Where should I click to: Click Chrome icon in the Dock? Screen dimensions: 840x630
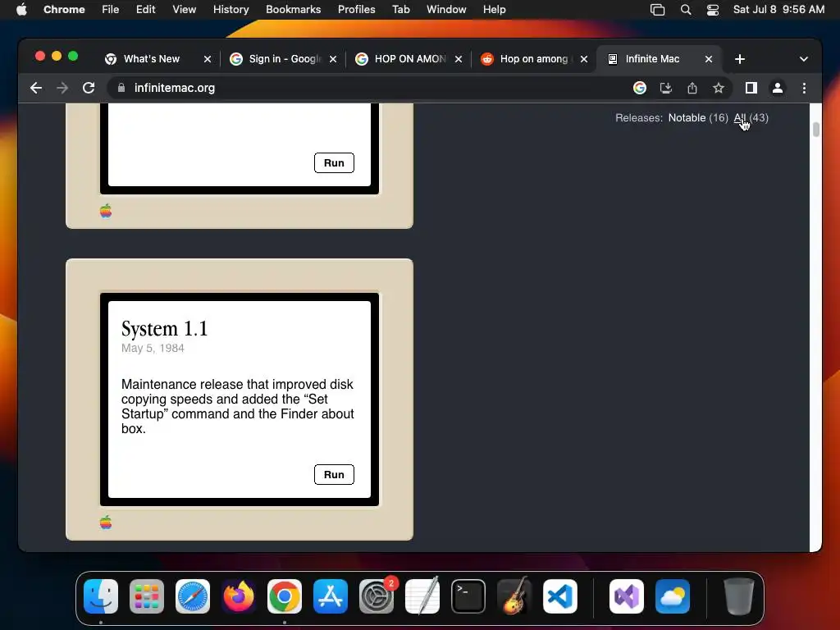click(285, 596)
